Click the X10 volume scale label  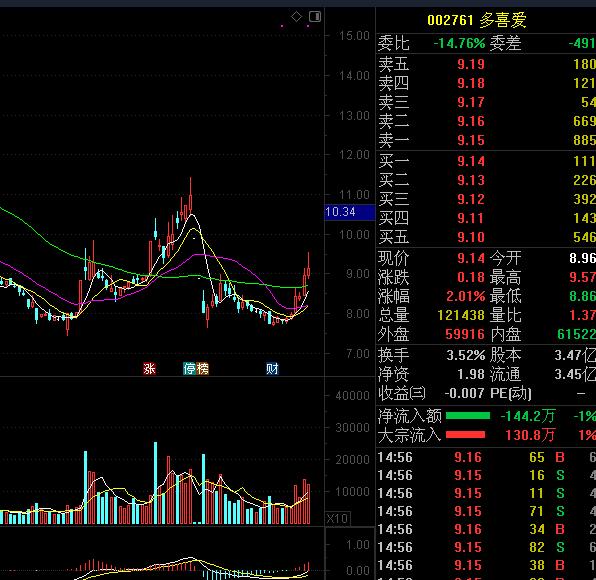[338, 518]
